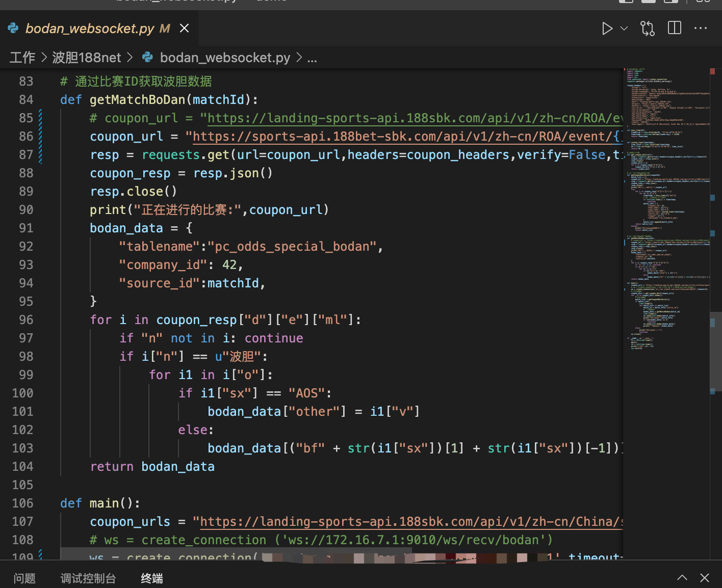Click resp.close() on line 89

click(134, 192)
